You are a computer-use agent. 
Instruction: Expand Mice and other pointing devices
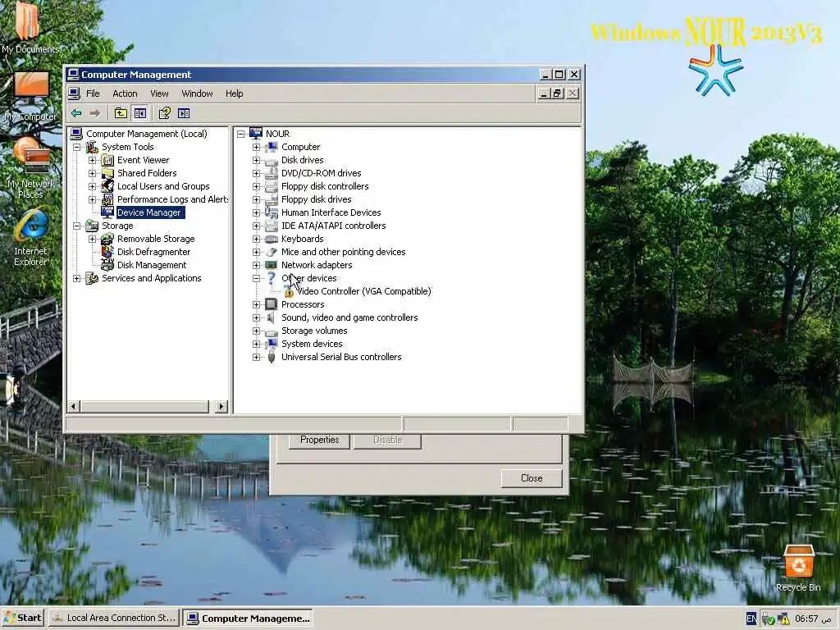click(x=256, y=252)
